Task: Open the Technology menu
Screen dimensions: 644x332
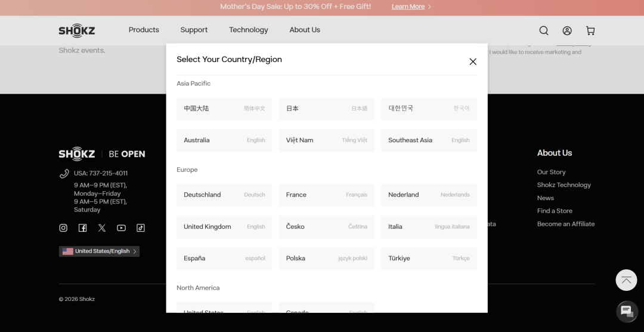Action: [x=249, y=30]
